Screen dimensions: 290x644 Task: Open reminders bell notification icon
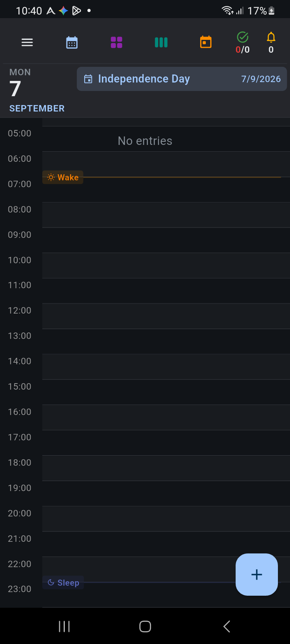point(271,43)
